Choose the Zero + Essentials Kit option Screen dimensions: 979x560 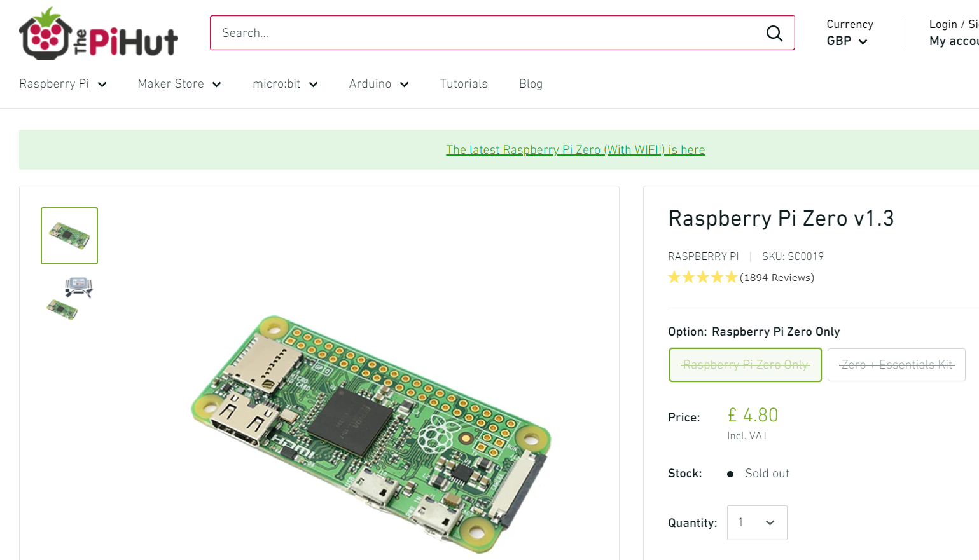896,365
